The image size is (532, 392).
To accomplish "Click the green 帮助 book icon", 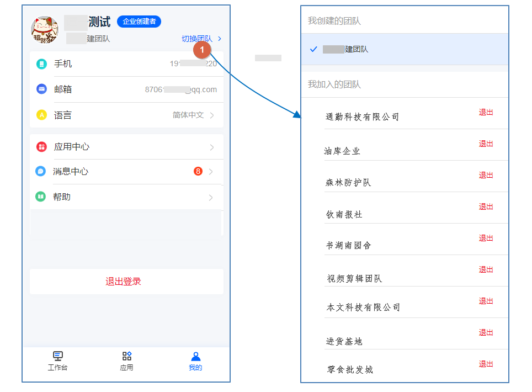I will (40, 197).
